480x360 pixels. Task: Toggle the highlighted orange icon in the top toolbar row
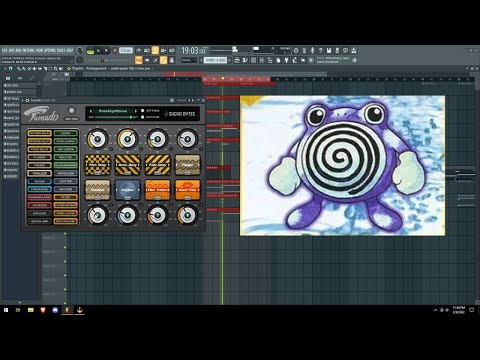155,50
